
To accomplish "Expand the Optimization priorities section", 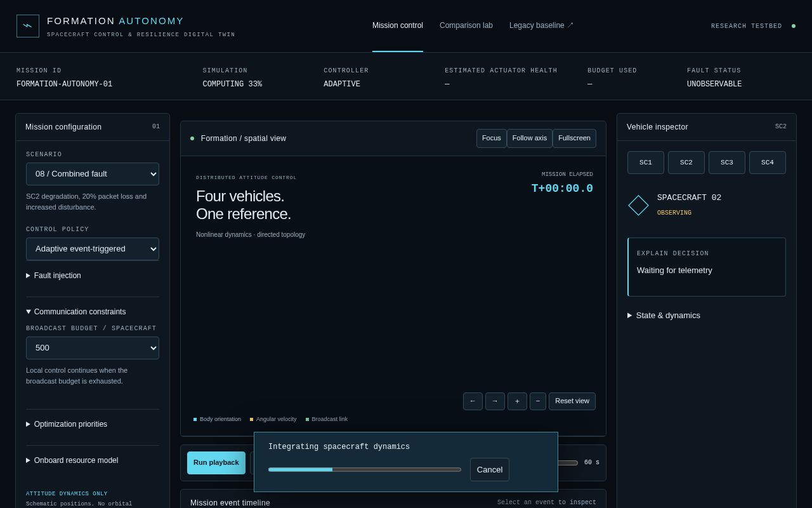I will (x=93, y=424).
